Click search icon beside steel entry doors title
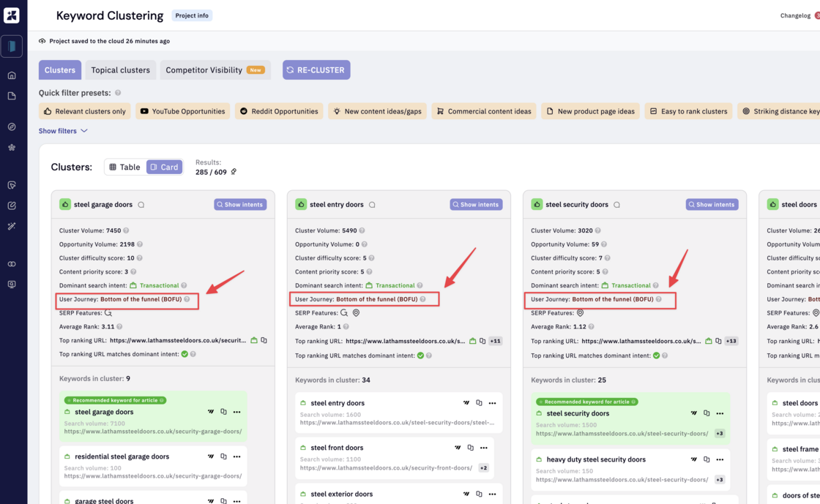The width and height of the screenshot is (820, 504). click(x=372, y=205)
